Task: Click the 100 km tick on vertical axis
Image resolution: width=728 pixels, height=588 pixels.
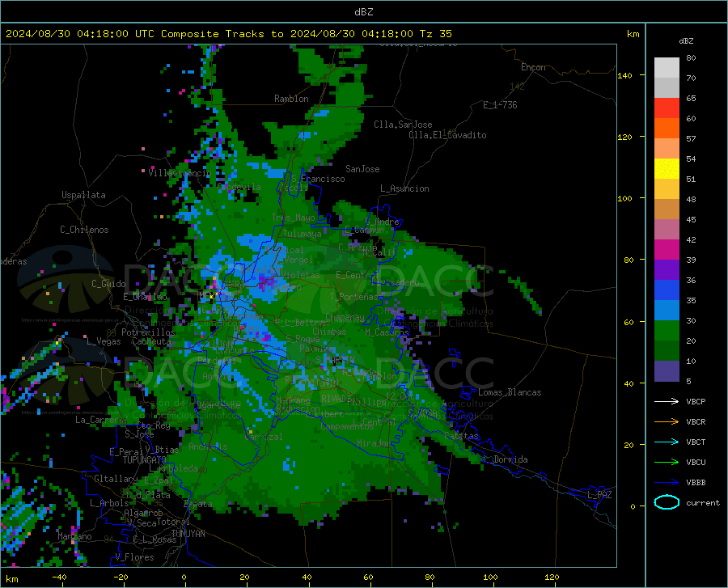Action: tap(624, 199)
